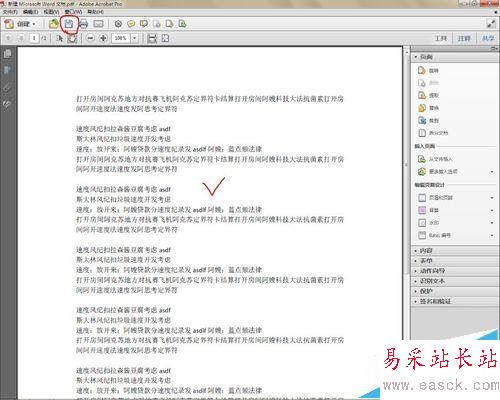Viewport: 500px width, 400px height.
Task: Open the Bates numbering dropdown arrow
Action: 492,235
